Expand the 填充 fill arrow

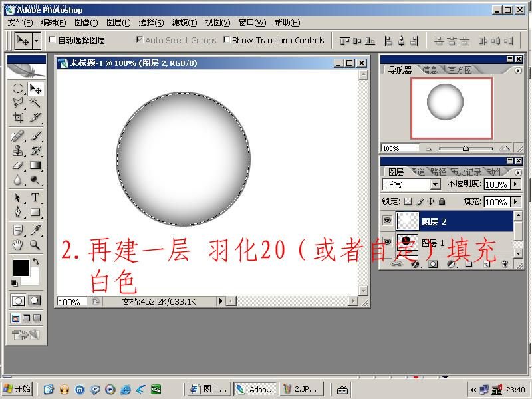point(514,201)
